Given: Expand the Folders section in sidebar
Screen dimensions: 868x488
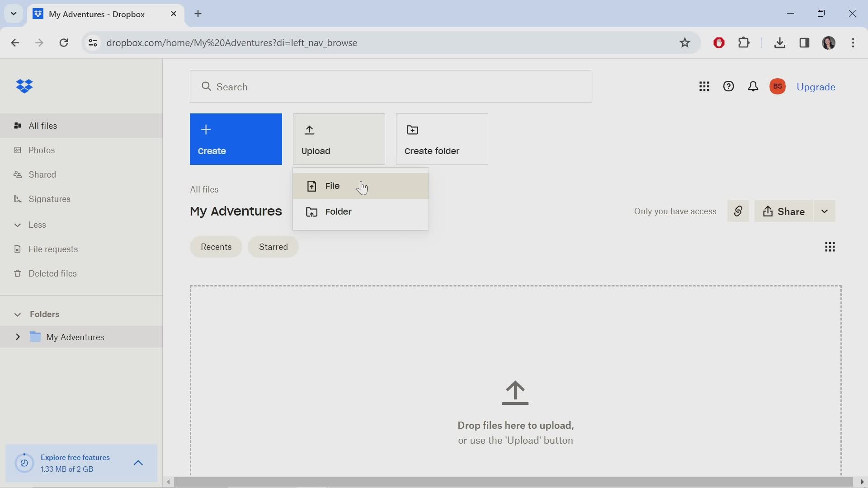Looking at the screenshot, I should [x=17, y=314].
